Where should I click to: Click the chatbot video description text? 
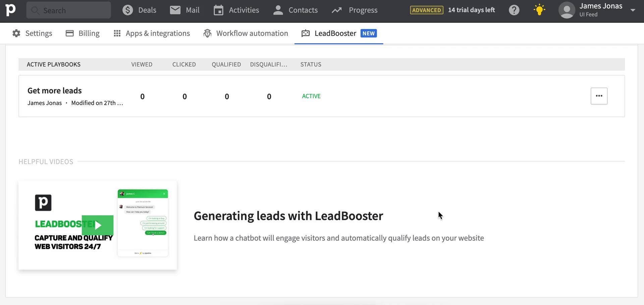tap(339, 238)
